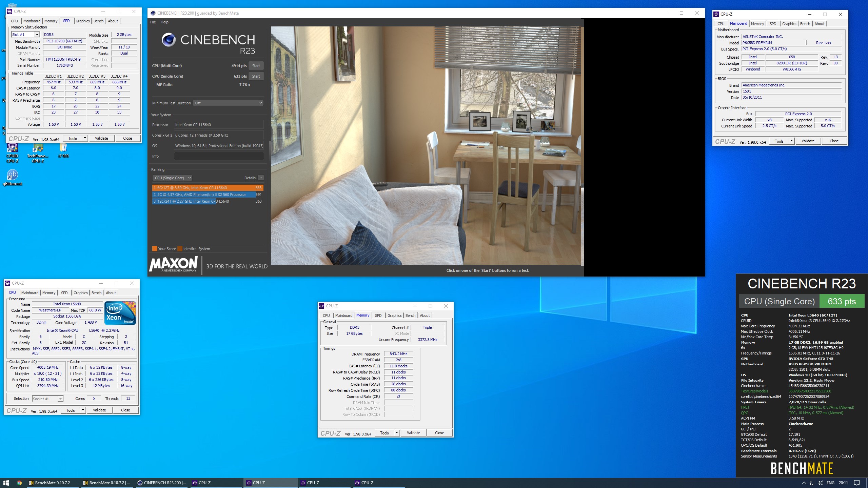The height and width of the screenshot is (488, 868).
Task: Expand the Tools arrow in the Mainboard CPU-Z window
Action: 792,141
